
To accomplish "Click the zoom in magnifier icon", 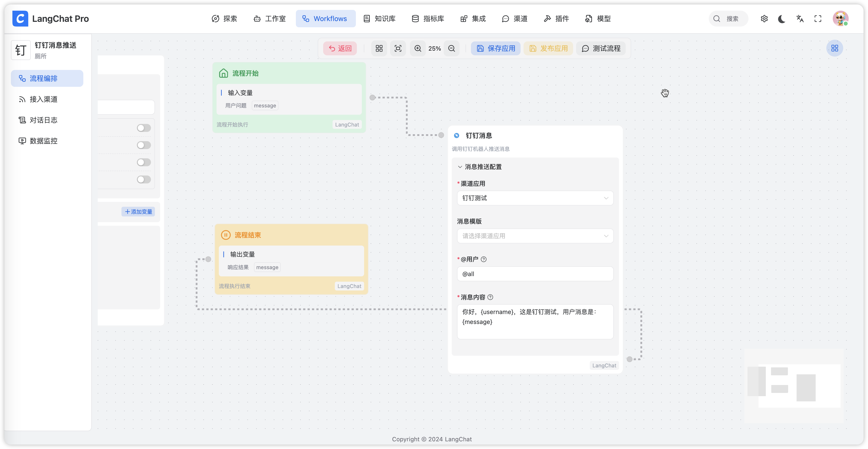I will point(418,49).
